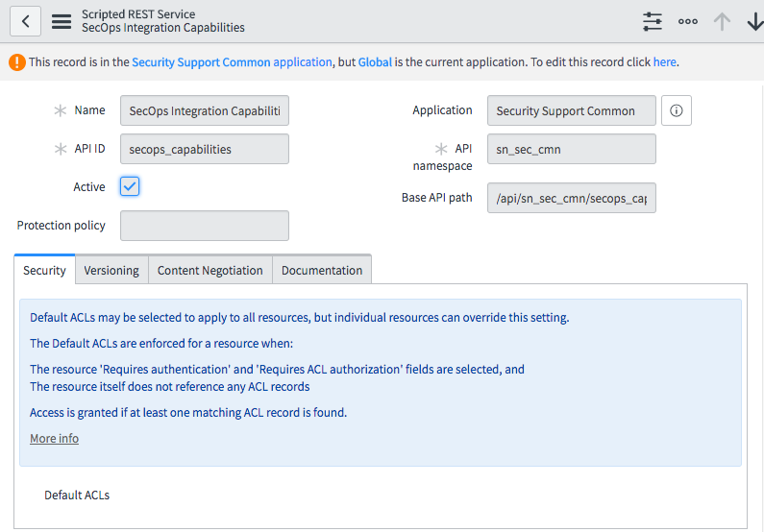Click the 'here' link to edit record
Image resolution: width=764 pixels, height=532 pixels.
665,62
